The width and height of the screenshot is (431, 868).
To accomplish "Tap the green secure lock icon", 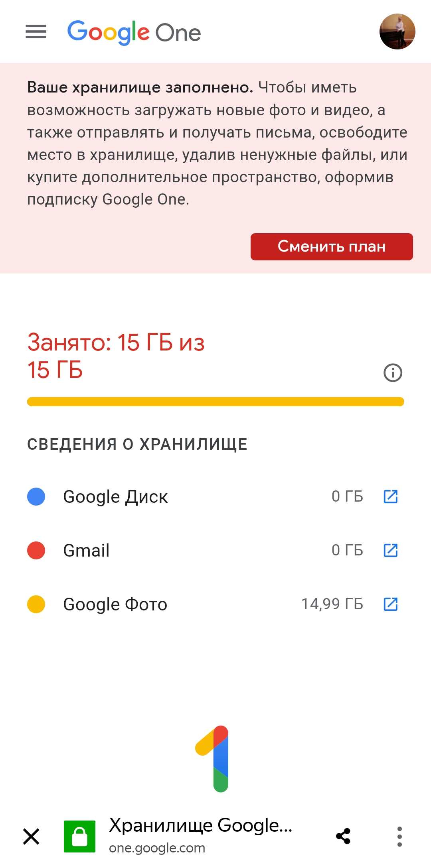I will coord(79,836).
